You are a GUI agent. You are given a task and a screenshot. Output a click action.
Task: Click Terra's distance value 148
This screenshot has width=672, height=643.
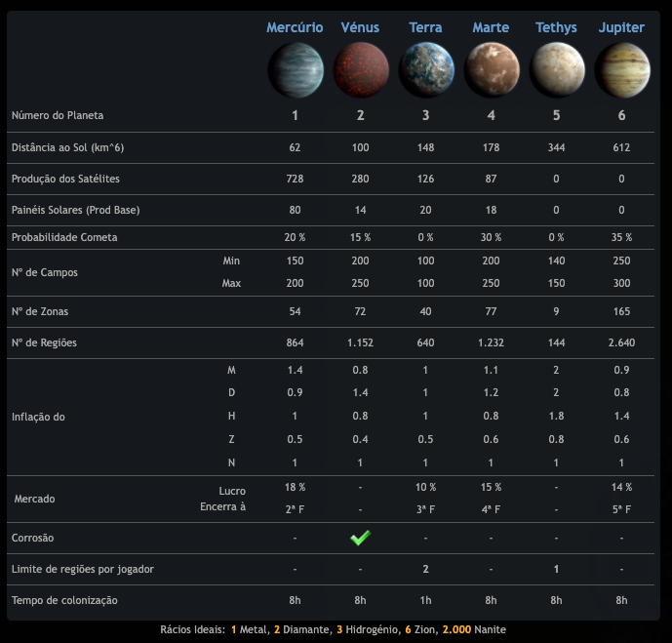pyautogui.click(x=425, y=147)
